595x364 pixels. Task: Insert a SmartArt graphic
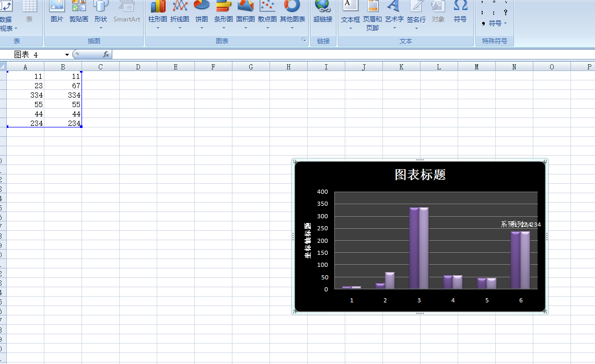pyautogui.click(x=126, y=12)
